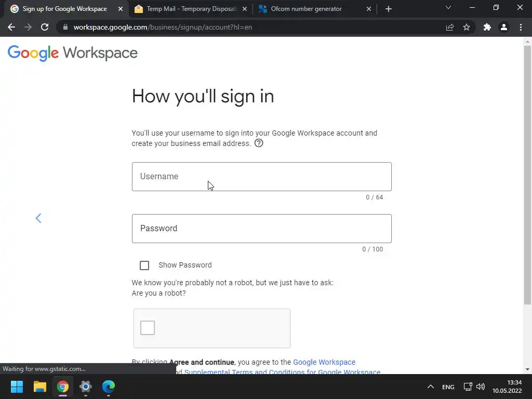The height and width of the screenshot is (399, 532).
Task: Click the 0 / 64 character counter
Action: click(374, 197)
